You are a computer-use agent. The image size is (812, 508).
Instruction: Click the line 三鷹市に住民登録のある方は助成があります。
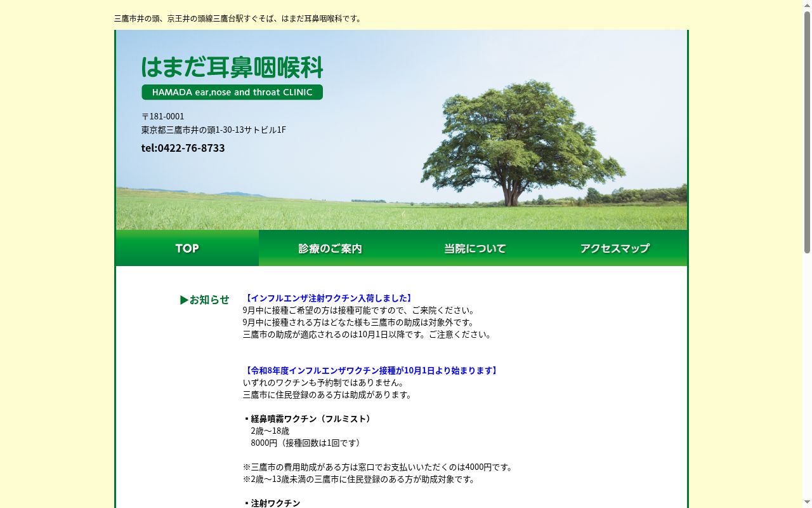(x=328, y=394)
